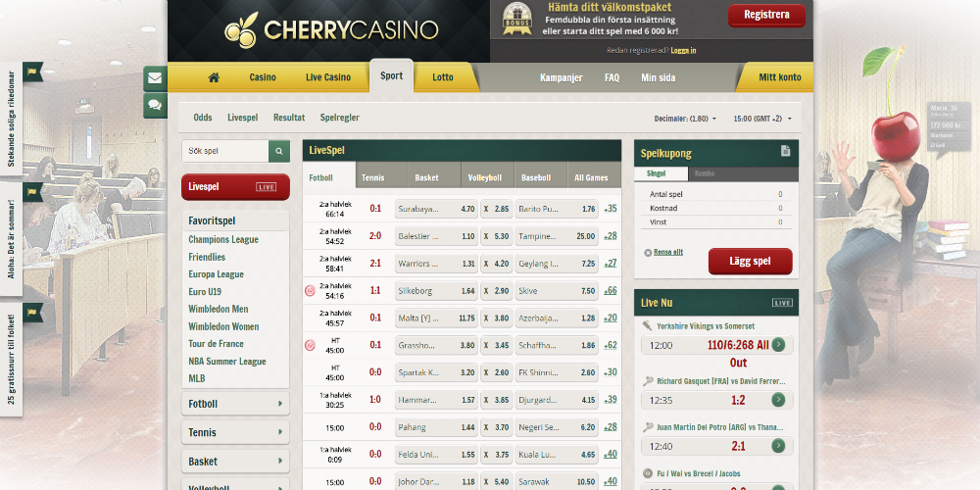The image size is (980, 490).
Task: Open the Aloha sommar flag banner
Action: click(33, 192)
